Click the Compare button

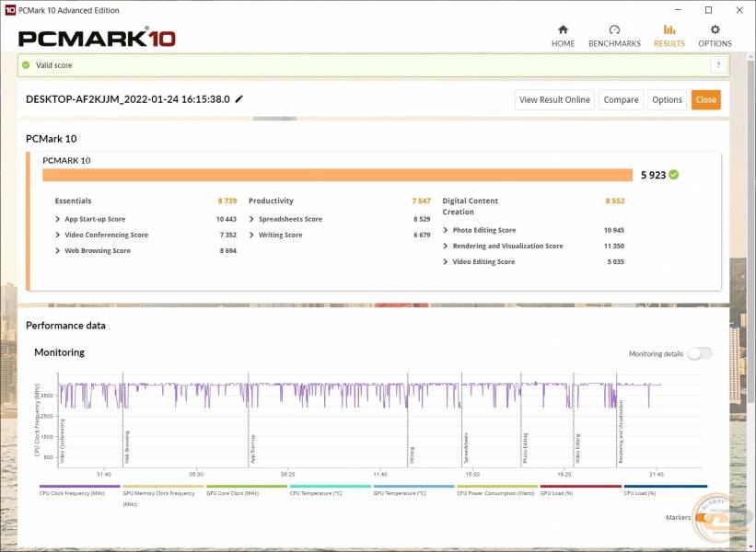coord(621,99)
